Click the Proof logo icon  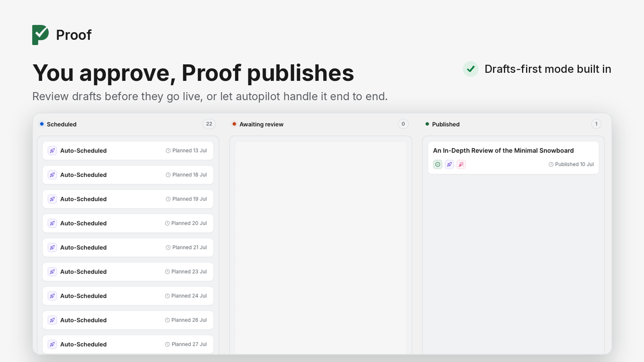coord(41,35)
